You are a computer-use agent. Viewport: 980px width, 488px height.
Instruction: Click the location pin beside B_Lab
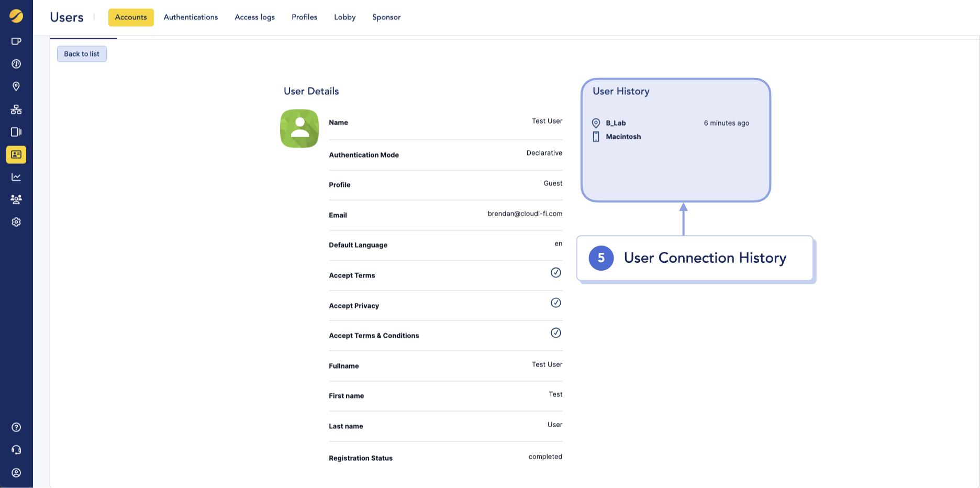pos(596,123)
